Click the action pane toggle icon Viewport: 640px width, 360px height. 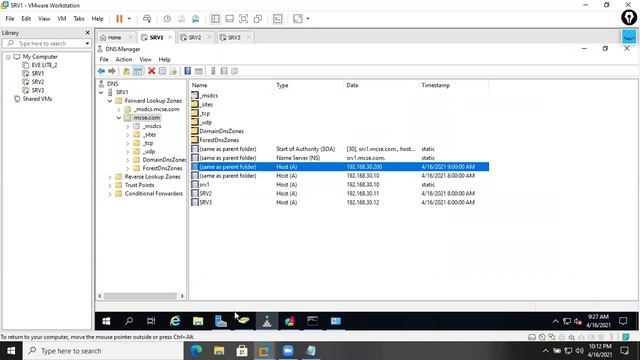[198, 71]
